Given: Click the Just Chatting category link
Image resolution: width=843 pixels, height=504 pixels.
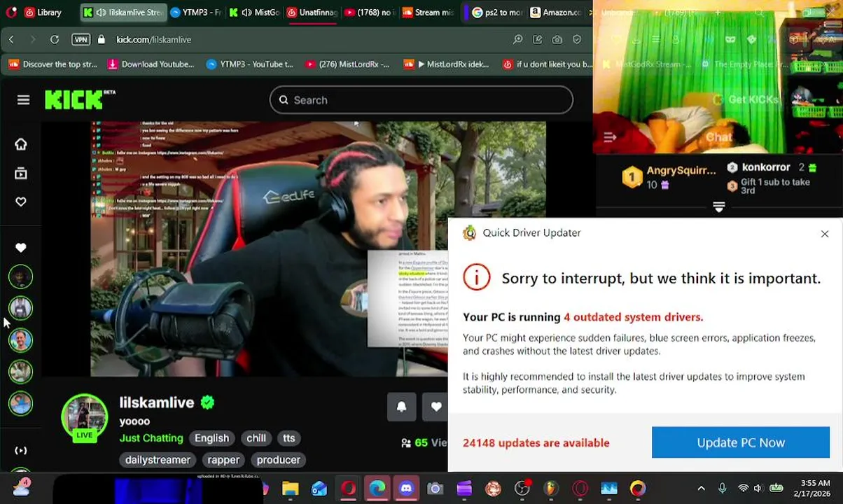Looking at the screenshot, I should pyautogui.click(x=151, y=438).
